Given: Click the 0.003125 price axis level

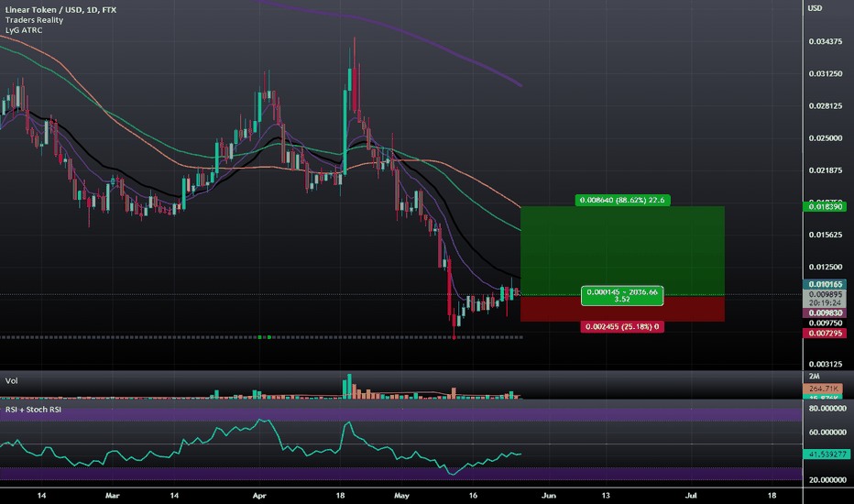Looking at the screenshot, I should click(825, 364).
